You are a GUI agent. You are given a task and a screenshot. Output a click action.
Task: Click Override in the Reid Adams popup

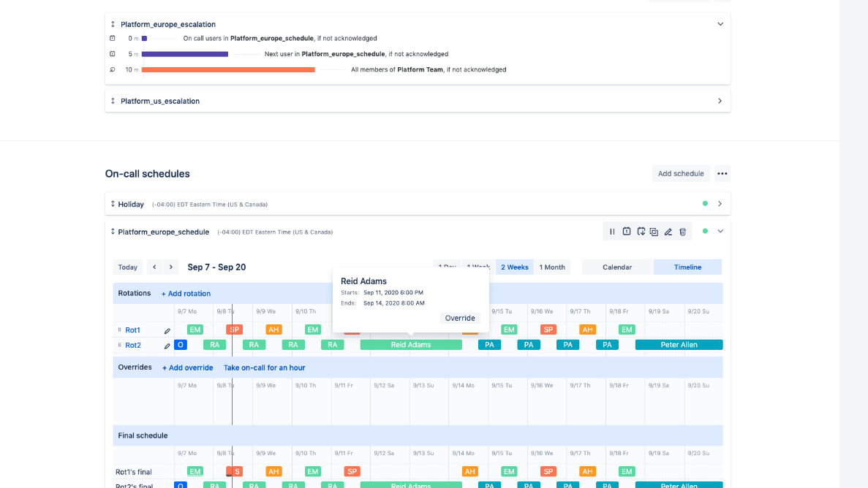[x=461, y=318]
